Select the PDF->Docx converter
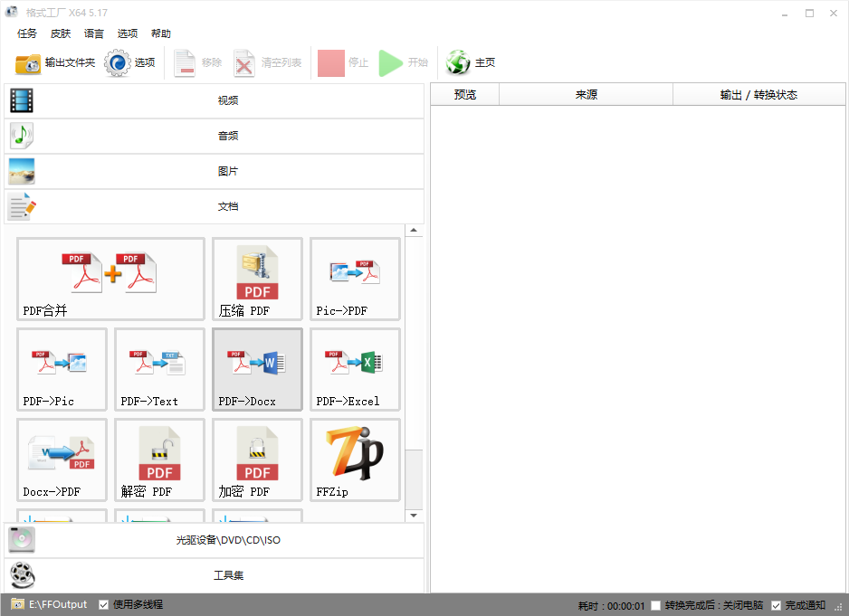This screenshot has height=616, width=849. click(257, 369)
